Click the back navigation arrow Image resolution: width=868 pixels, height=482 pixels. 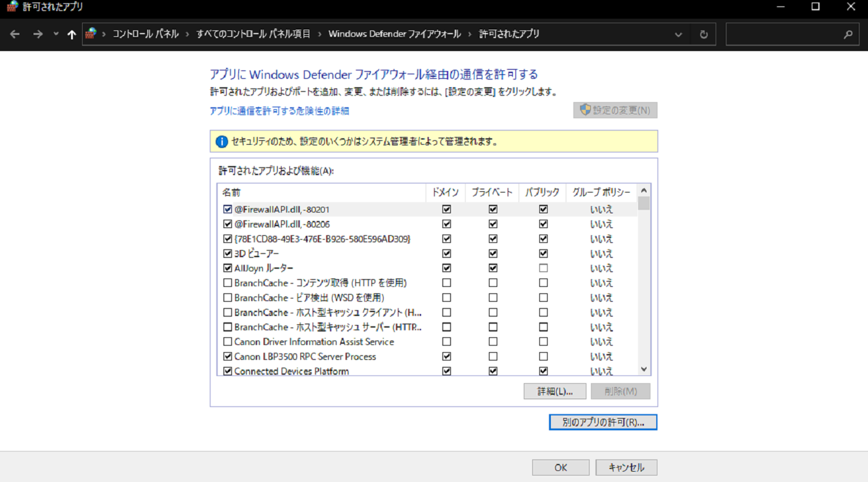(15, 34)
